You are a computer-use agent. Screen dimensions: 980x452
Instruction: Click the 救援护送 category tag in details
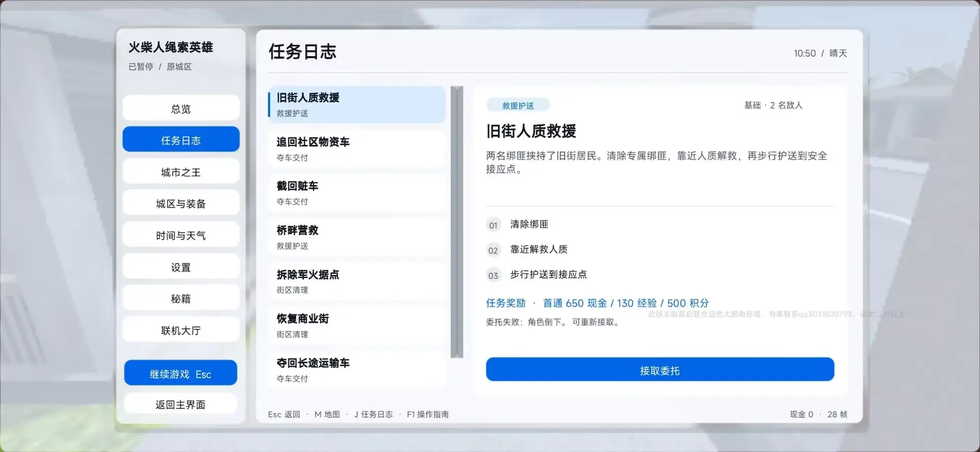[x=518, y=105]
